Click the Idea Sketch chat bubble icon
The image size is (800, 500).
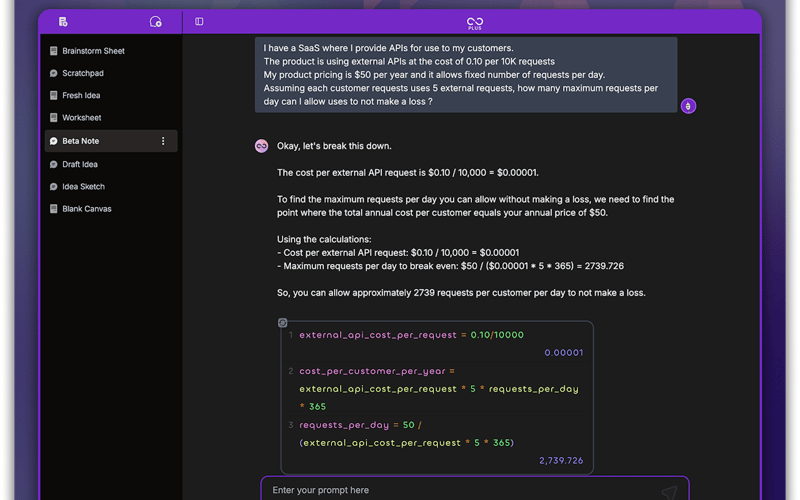coord(54,187)
